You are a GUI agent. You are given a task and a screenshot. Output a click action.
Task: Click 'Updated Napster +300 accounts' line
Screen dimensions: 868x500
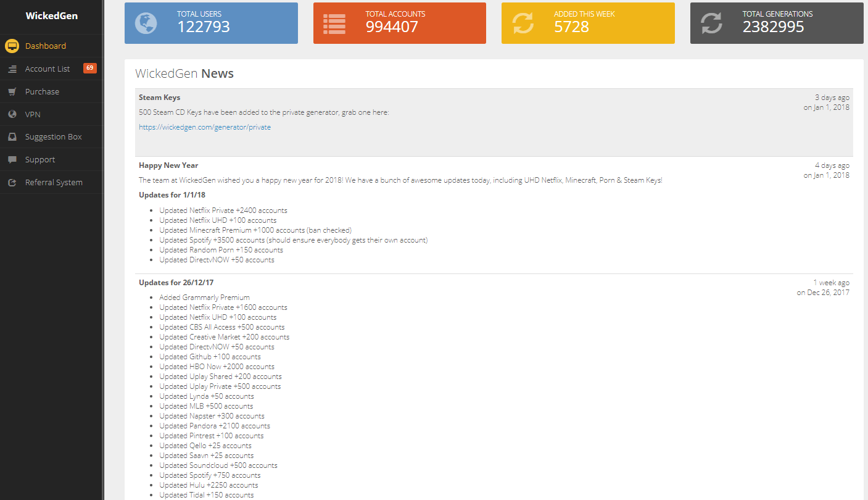[212, 416]
